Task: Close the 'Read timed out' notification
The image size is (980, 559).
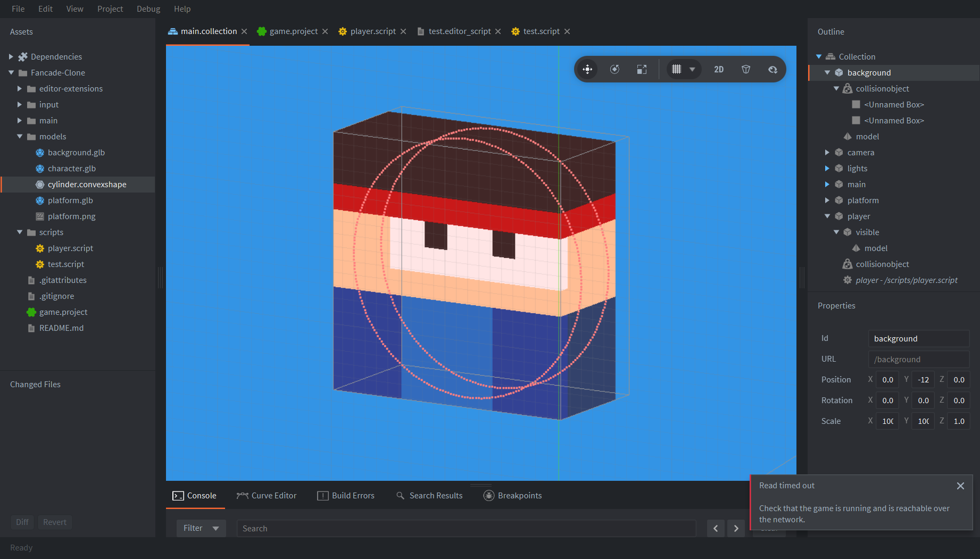Action: [960, 486]
